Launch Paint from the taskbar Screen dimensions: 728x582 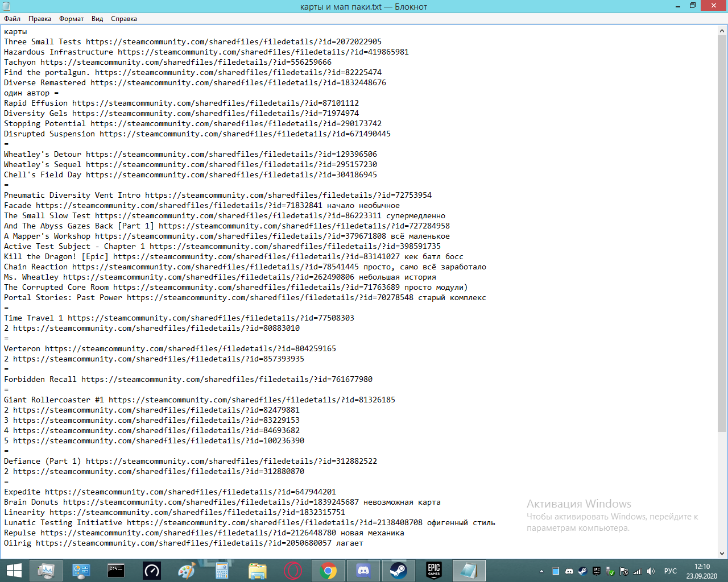pyautogui.click(x=187, y=571)
